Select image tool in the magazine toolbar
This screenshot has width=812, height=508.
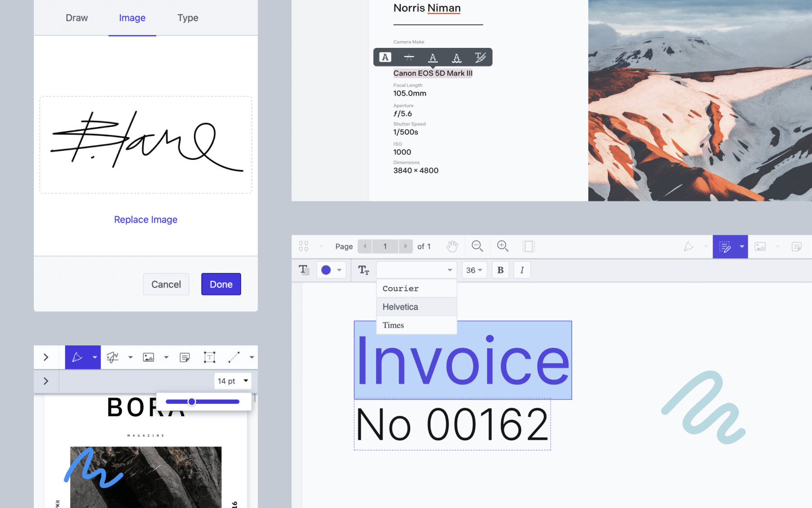148,357
